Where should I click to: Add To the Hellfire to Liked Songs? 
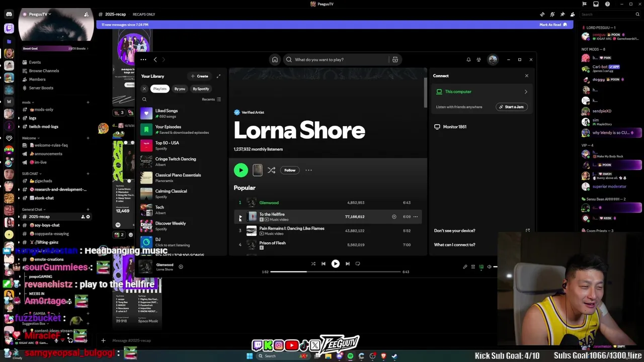(x=394, y=217)
